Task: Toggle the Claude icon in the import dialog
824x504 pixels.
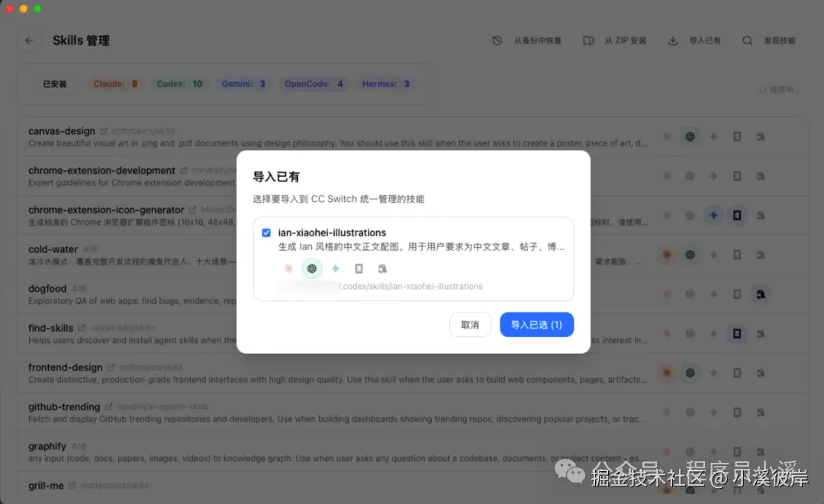Action: [x=288, y=268]
